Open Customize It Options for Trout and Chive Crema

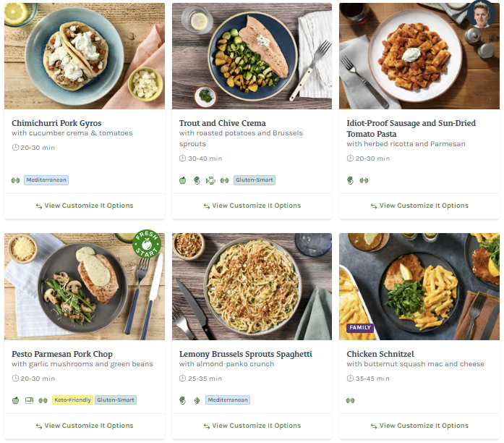pyautogui.click(x=252, y=206)
